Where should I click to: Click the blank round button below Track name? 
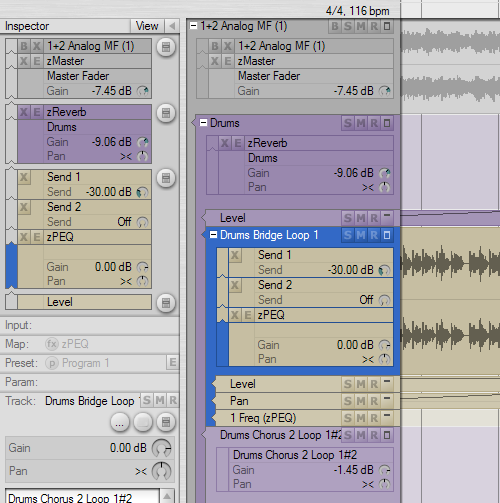click(x=143, y=422)
